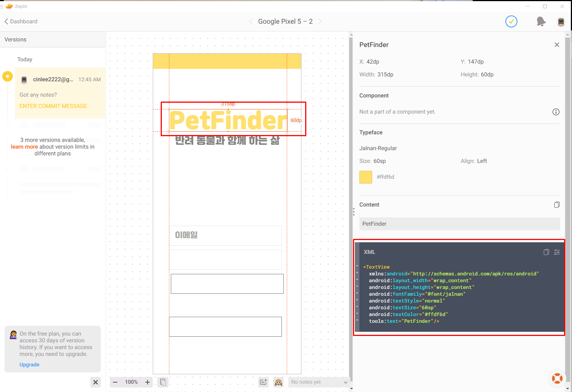Open the help lifebuoy icon
The width and height of the screenshot is (572, 392).
[x=557, y=378]
